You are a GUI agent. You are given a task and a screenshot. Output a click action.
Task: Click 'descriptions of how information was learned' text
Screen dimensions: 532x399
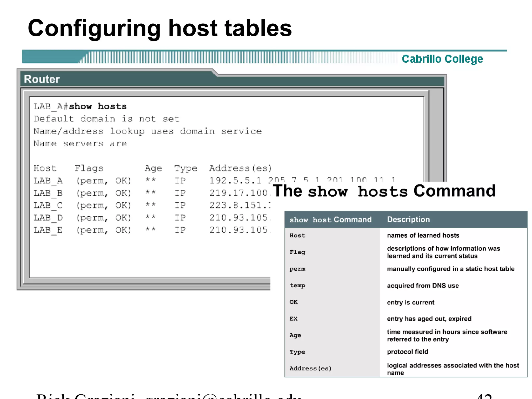click(x=443, y=252)
